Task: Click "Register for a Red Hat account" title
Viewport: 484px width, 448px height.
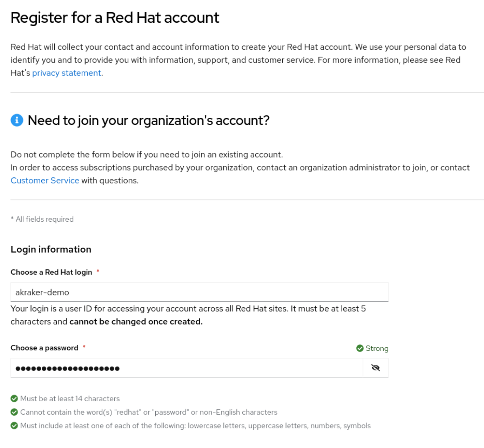Action: point(115,18)
